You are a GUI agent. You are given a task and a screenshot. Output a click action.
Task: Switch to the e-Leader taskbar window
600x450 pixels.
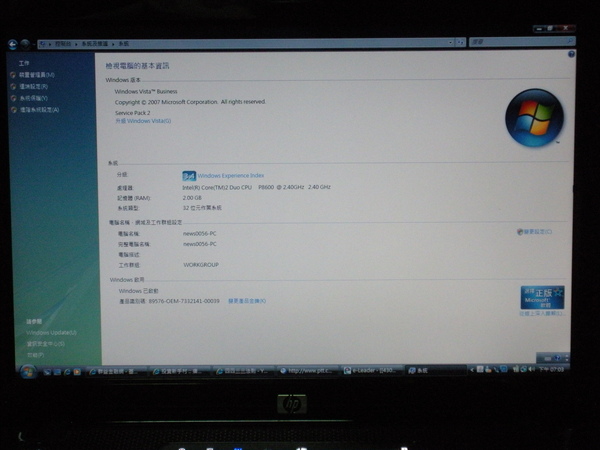(370, 370)
